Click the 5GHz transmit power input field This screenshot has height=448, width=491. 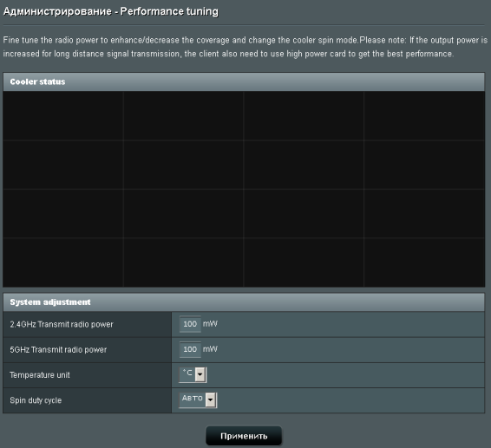point(190,349)
